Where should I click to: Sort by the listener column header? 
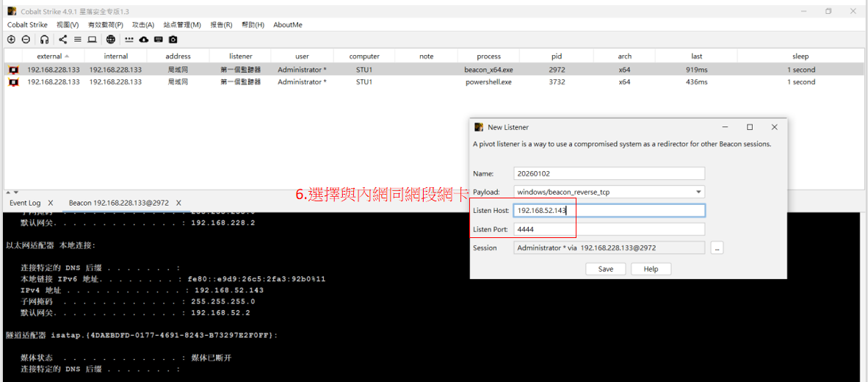(x=240, y=56)
